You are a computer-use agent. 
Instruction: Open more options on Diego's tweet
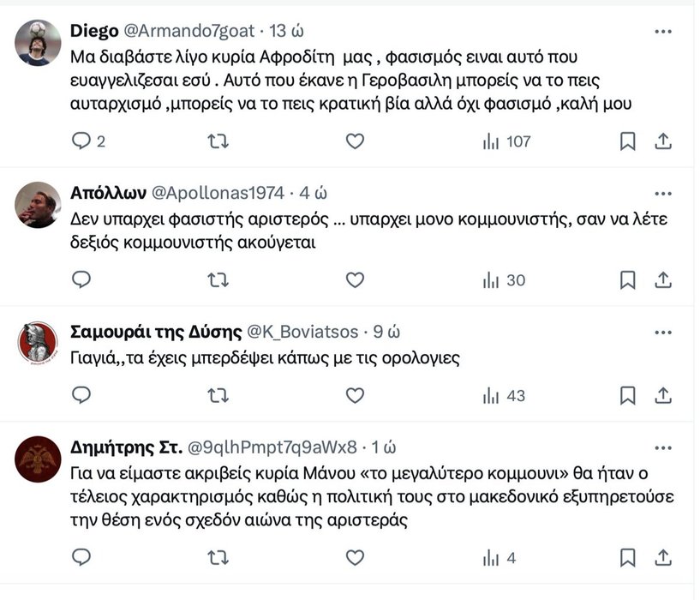click(x=663, y=32)
